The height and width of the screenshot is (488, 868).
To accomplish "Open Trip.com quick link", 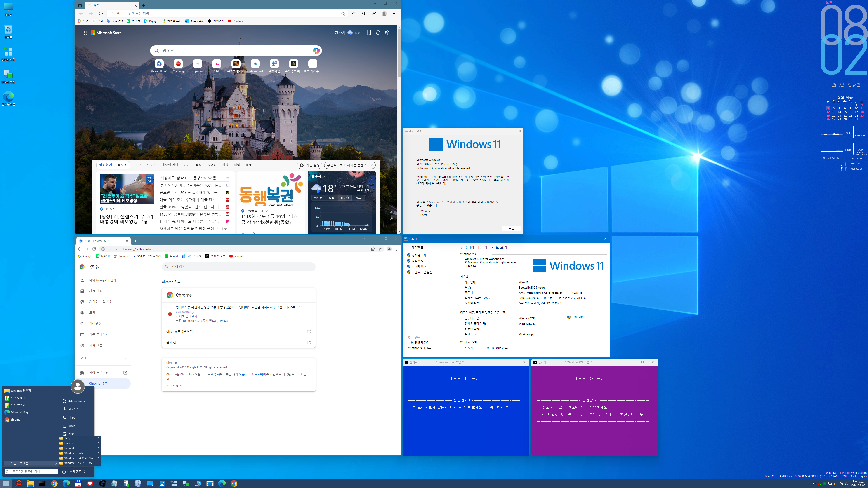I will (x=197, y=66).
